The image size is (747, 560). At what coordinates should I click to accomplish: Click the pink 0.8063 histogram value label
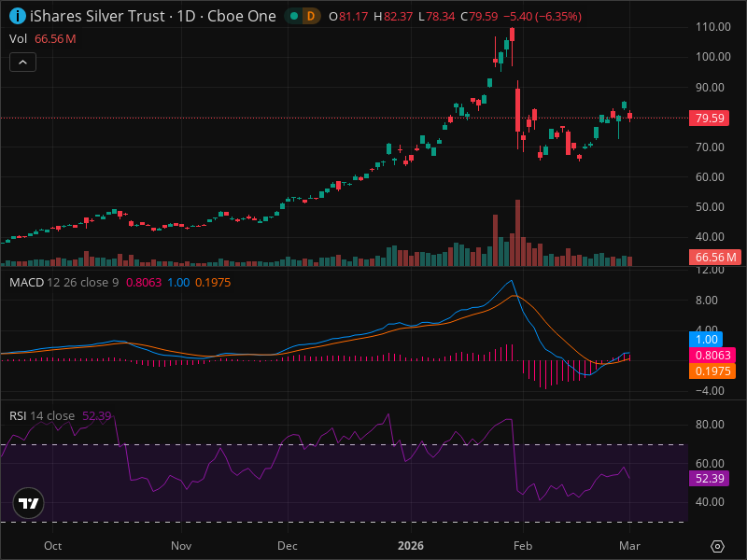click(712, 356)
